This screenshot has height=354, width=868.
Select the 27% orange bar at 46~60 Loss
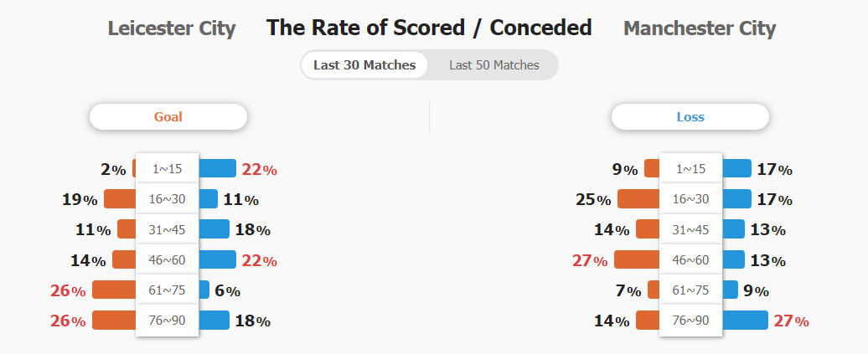point(637,259)
